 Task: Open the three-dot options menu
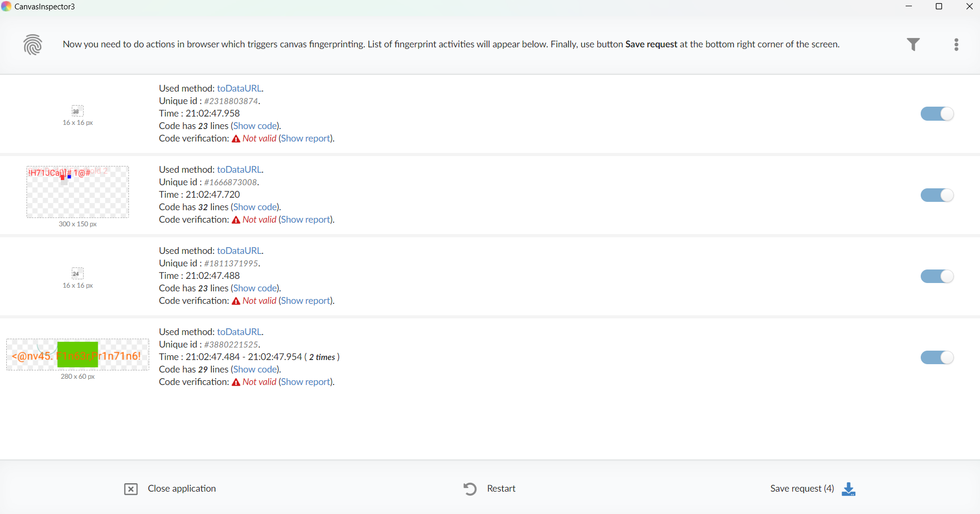[x=956, y=45]
